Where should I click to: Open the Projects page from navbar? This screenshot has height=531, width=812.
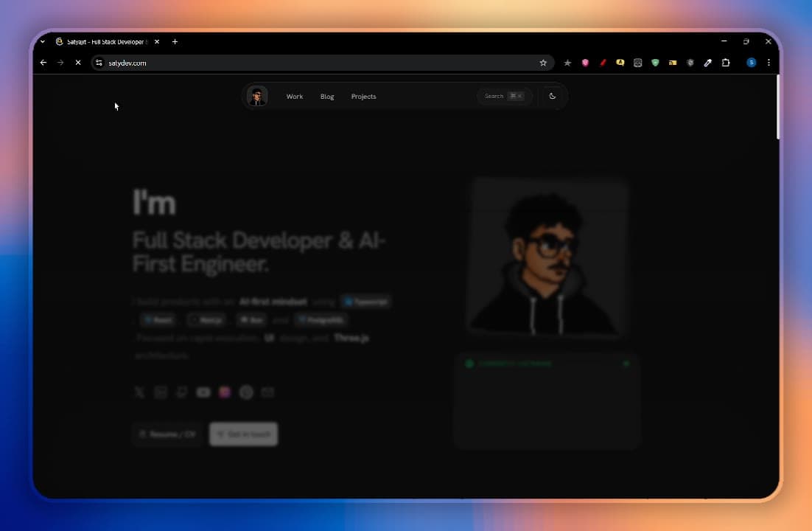(363, 97)
